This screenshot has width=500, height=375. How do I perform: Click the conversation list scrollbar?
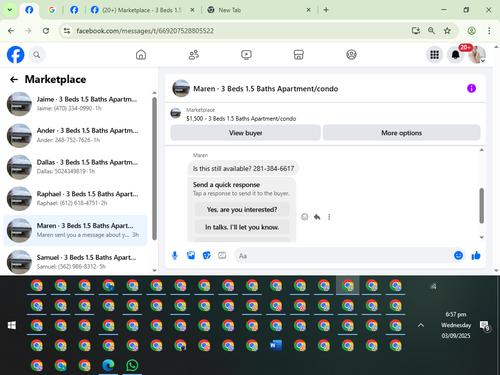coord(154,168)
